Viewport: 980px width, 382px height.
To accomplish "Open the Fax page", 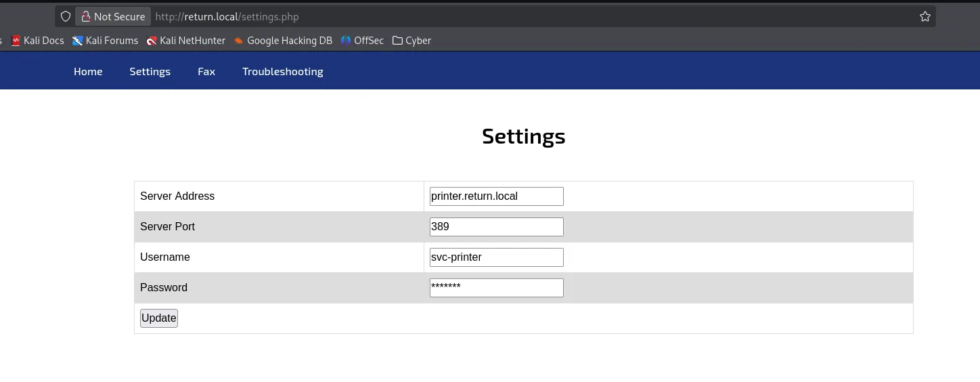I will [206, 71].
